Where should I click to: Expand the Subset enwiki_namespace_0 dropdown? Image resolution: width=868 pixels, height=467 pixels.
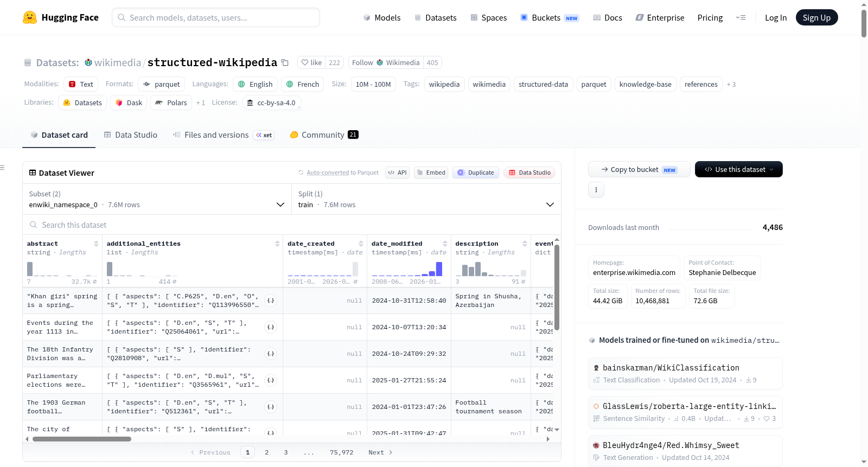coord(157,199)
